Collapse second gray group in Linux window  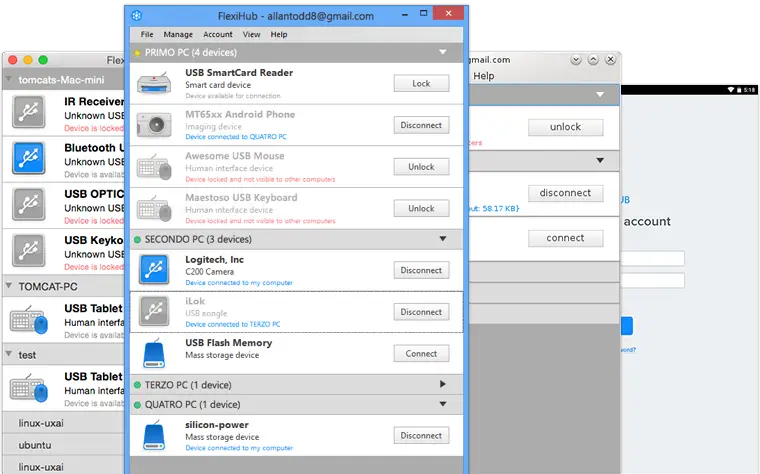coord(600,160)
